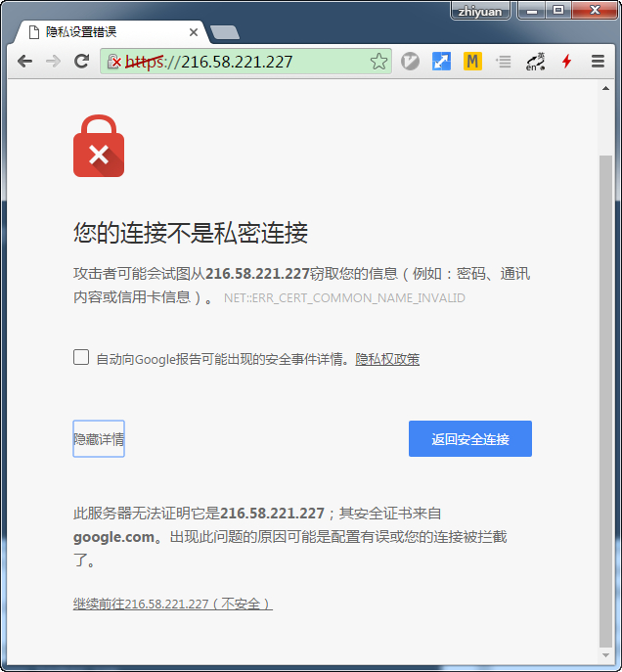Open a new tab button
The image size is (622, 672).
click(225, 32)
